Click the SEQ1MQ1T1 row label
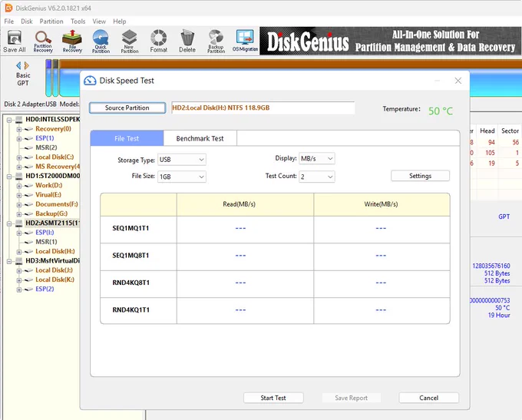Viewport: 522px width, 420px height. click(x=130, y=229)
